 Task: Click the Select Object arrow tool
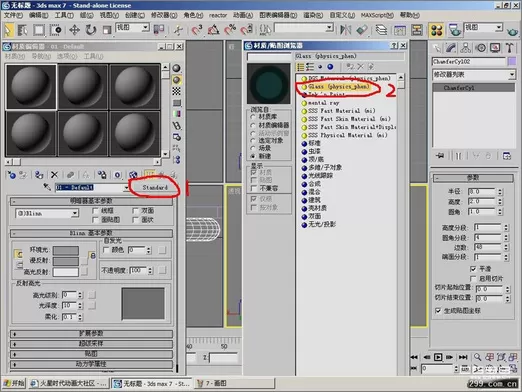[x=8, y=30]
